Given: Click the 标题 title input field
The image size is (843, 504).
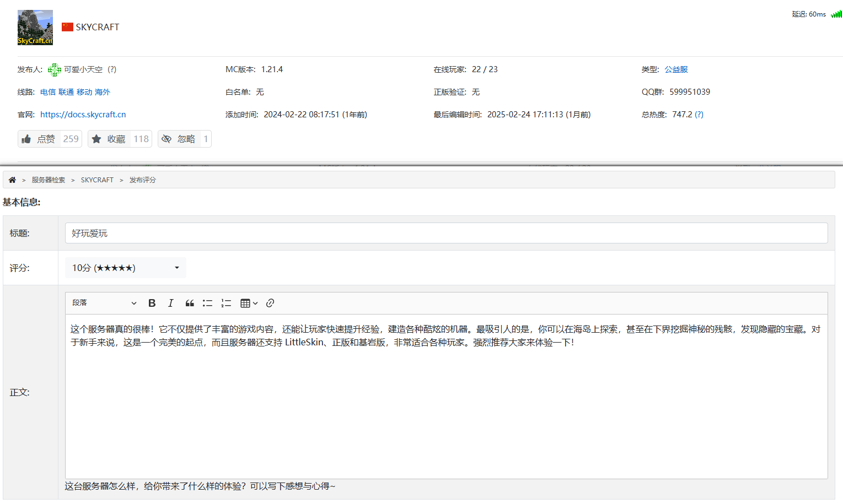Looking at the screenshot, I should click(446, 233).
